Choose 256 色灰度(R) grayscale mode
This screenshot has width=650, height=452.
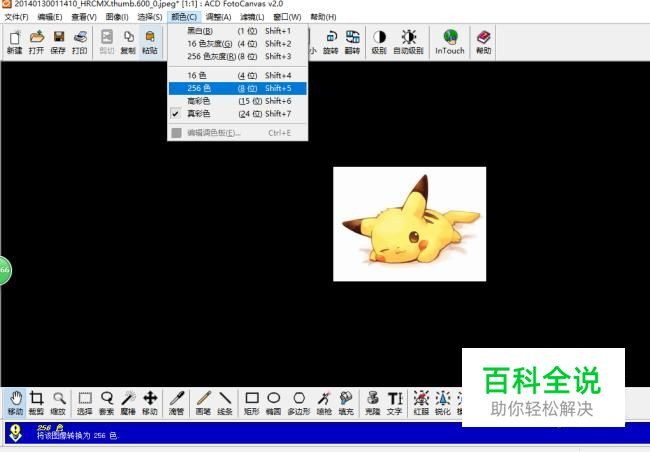(x=238, y=56)
